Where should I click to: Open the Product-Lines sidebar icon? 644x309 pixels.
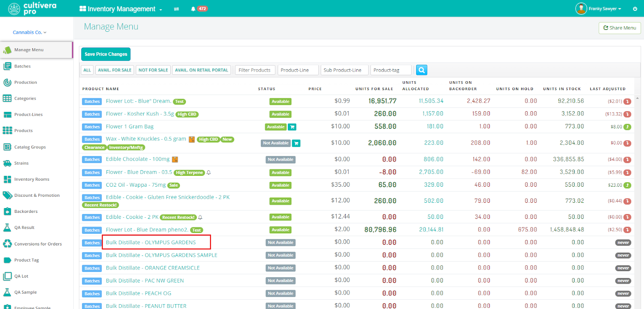pos(7,115)
